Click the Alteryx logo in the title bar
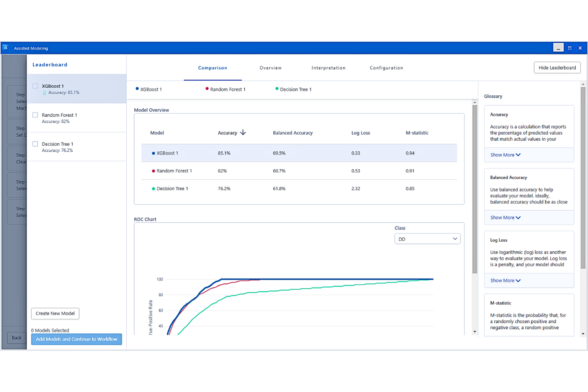The width and height of the screenshot is (588, 392). point(6,47)
